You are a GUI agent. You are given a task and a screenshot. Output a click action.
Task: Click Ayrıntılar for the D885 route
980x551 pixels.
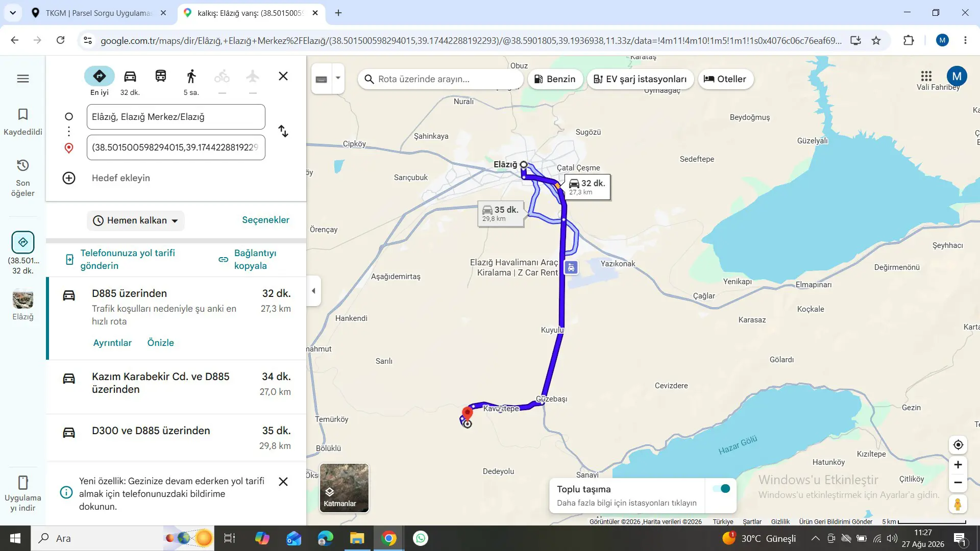click(112, 343)
